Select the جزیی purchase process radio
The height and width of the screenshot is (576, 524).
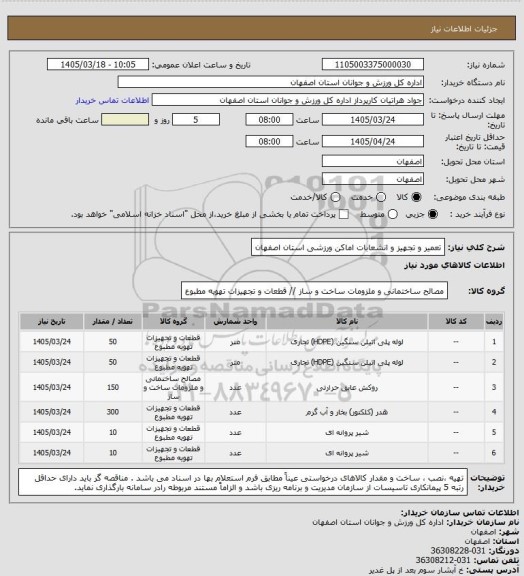coord(433,214)
